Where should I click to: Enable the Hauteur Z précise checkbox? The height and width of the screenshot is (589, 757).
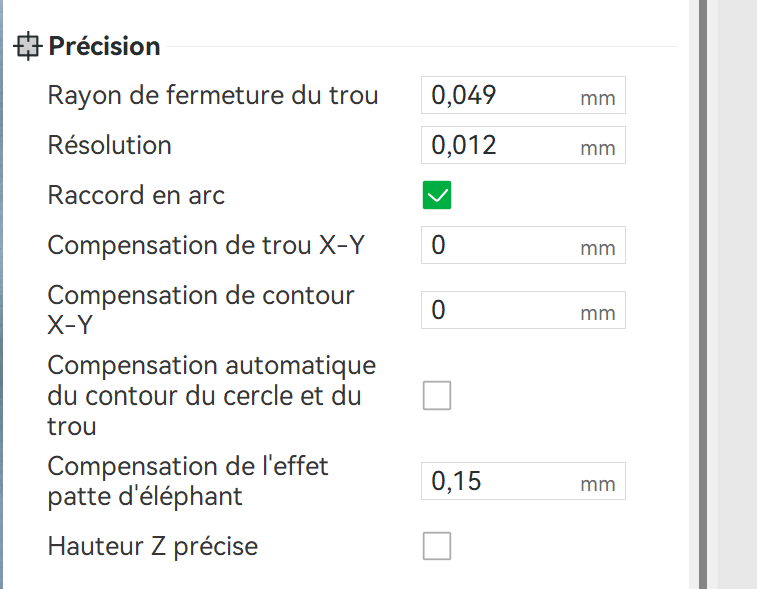[x=437, y=546]
